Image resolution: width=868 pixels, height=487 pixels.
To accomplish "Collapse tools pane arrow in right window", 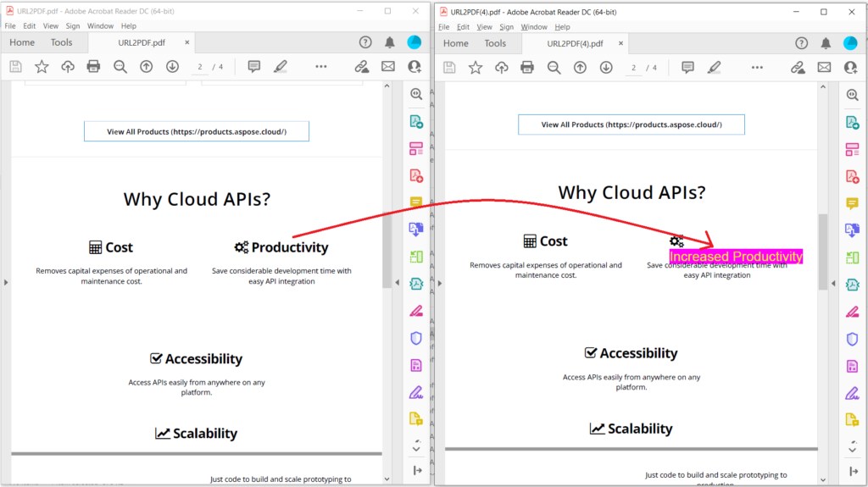I will pos(833,284).
